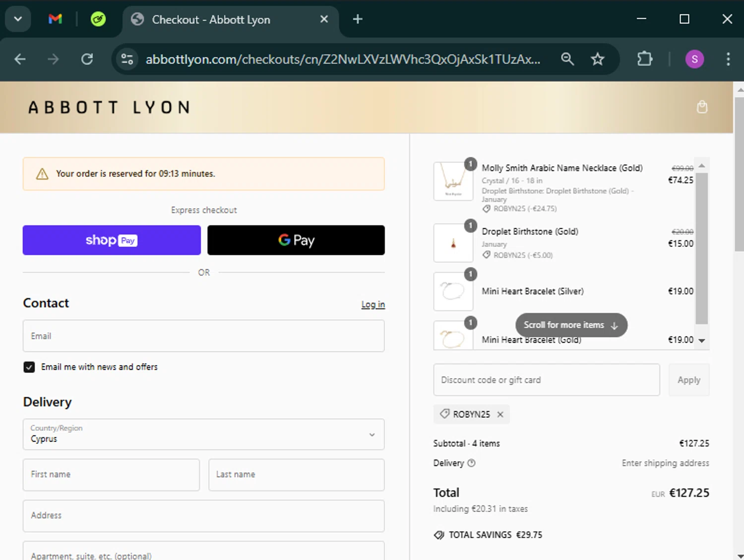Open the green pinned tab
Image resolution: width=744 pixels, height=560 pixels.
tap(98, 19)
